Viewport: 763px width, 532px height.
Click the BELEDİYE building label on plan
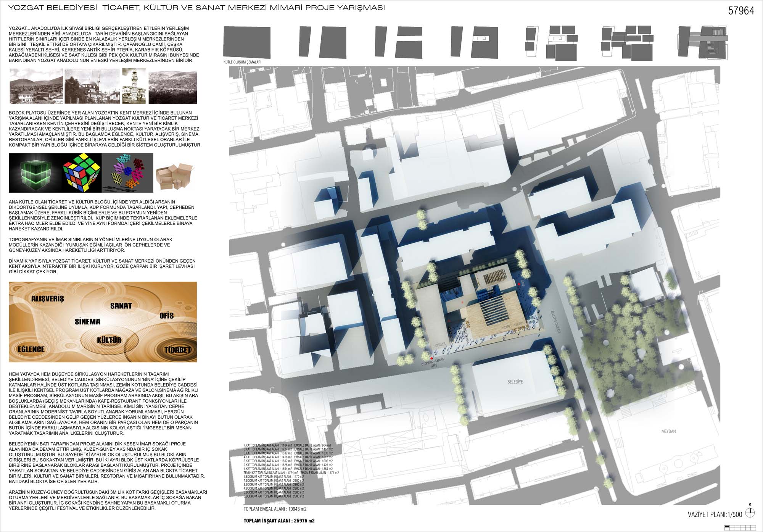pos(515,382)
